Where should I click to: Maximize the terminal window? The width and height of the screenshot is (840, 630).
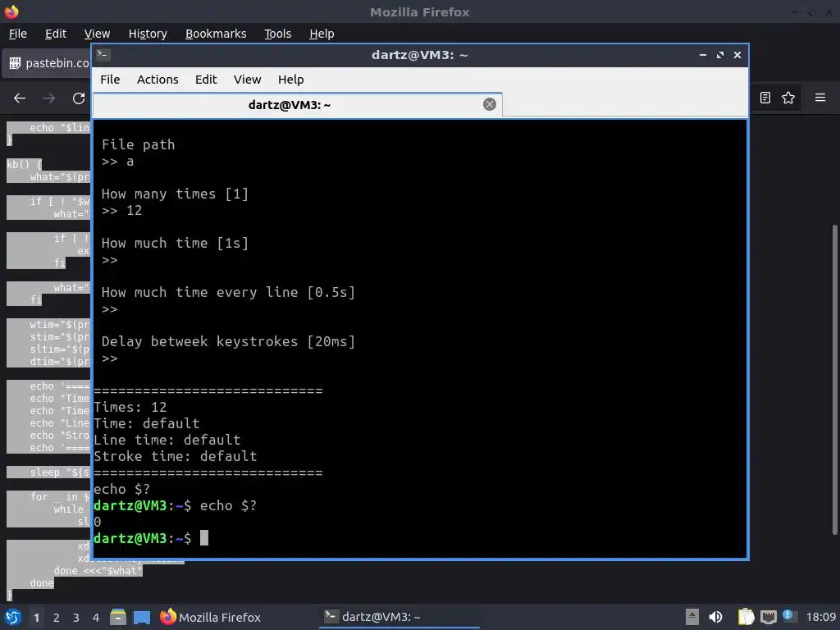[720, 55]
